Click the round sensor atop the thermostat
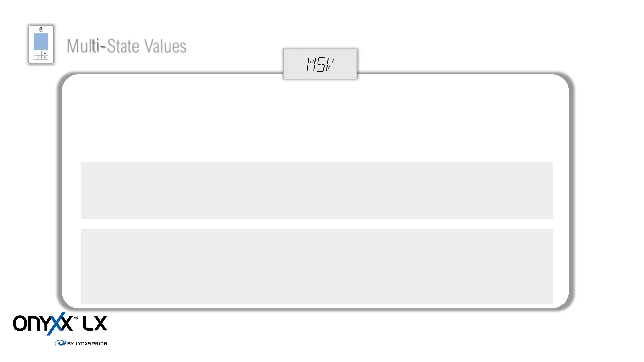644x362 pixels. coord(41,29)
